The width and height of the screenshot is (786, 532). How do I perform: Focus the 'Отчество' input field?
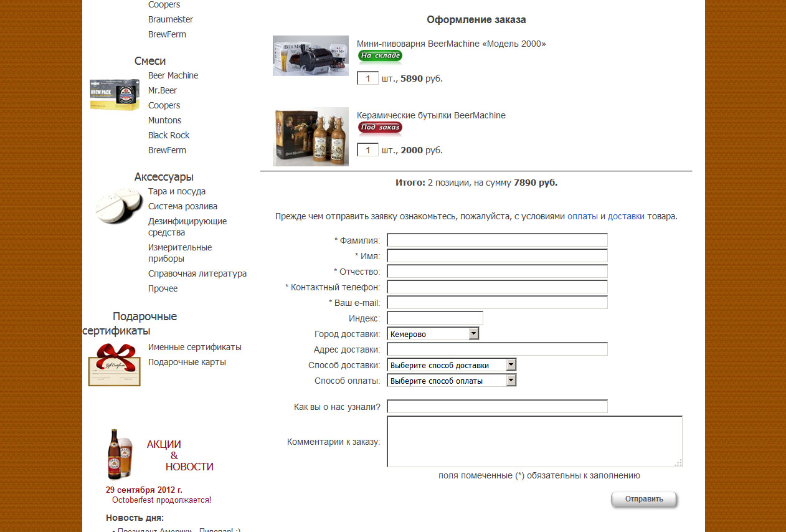tap(497, 272)
